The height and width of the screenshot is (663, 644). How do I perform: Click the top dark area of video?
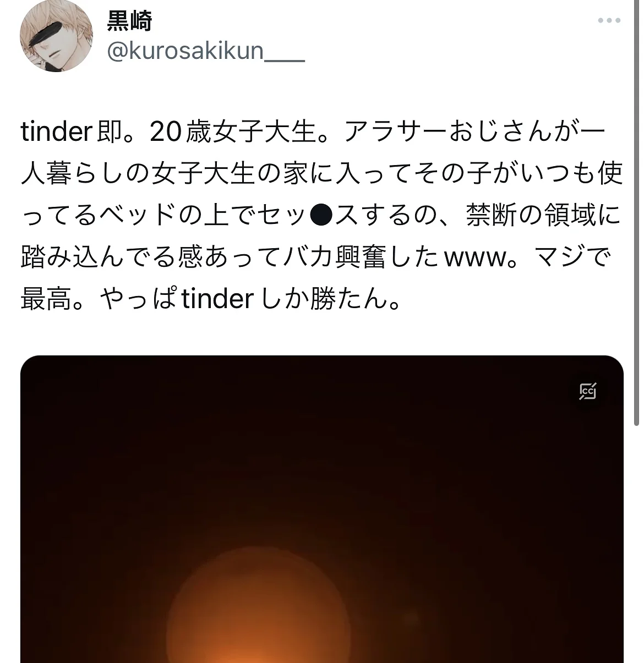[322, 418]
